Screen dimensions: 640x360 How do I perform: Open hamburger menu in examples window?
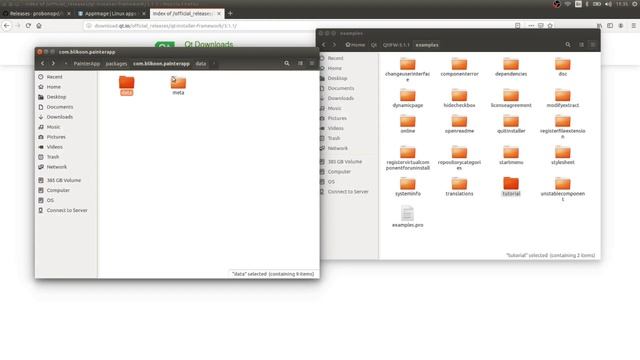click(593, 44)
